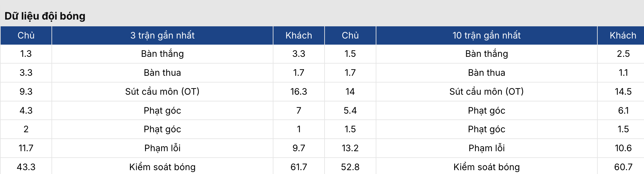The width and height of the screenshot is (644, 174).
Task: Click the 6.1 corner value
Action: pos(623,110)
